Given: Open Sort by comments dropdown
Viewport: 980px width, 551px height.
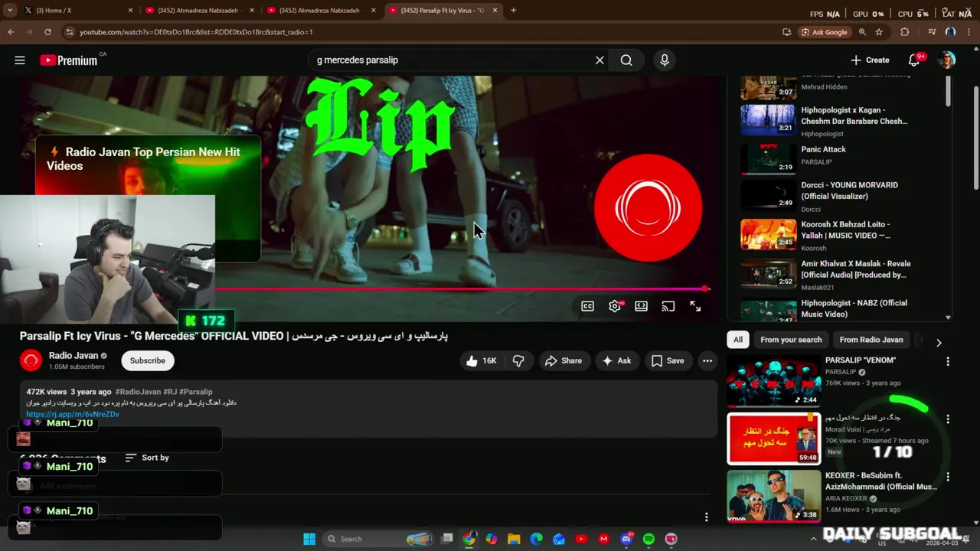Looking at the screenshot, I should click(147, 458).
